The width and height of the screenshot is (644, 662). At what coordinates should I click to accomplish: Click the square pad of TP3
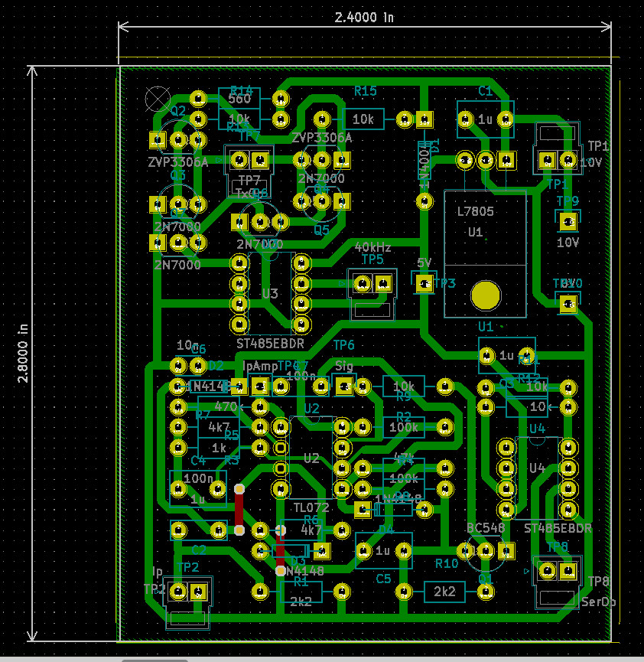pyautogui.click(x=424, y=284)
